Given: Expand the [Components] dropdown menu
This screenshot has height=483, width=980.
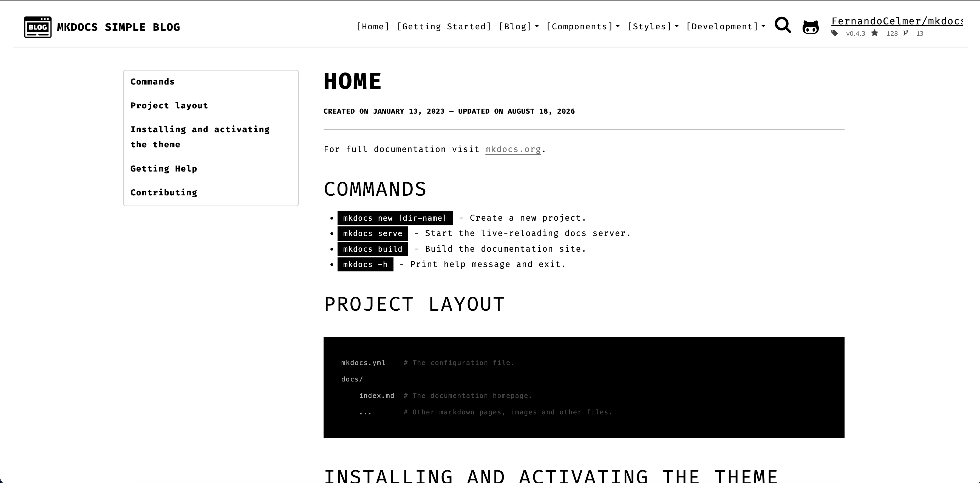Looking at the screenshot, I should coord(583,27).
